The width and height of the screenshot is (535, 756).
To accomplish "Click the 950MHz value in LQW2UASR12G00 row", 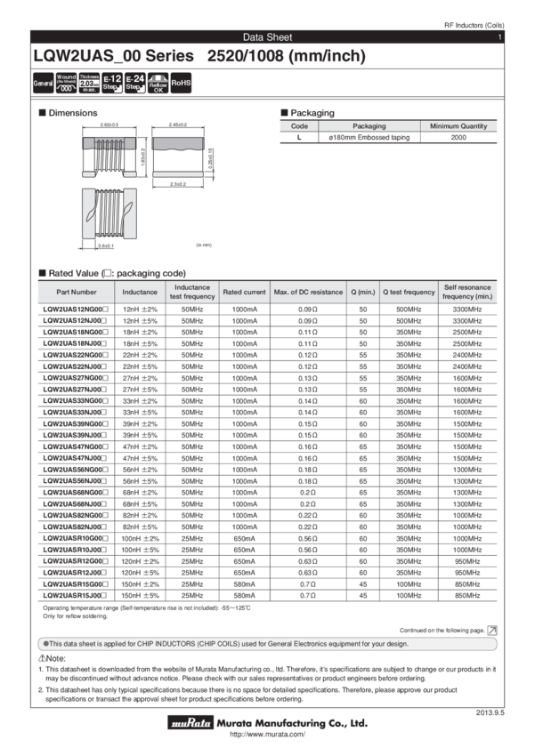I will coord(467,562).
